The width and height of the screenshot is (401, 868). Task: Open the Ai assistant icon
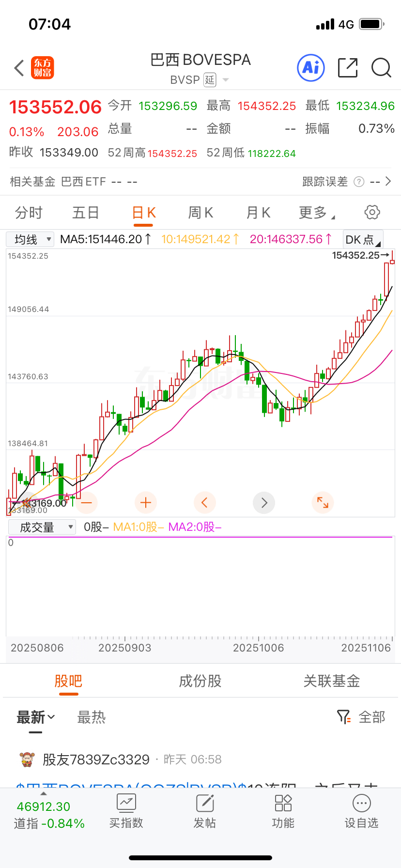click(310, 68)
